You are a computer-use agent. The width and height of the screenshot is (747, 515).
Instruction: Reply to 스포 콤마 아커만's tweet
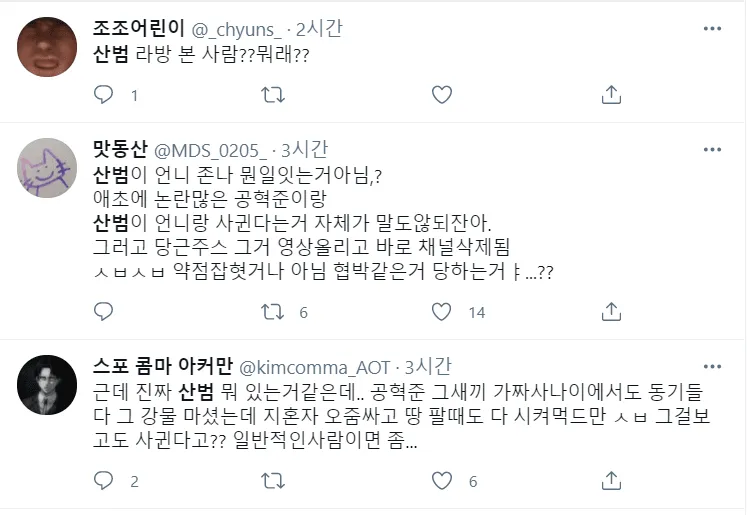coord(105,481)
